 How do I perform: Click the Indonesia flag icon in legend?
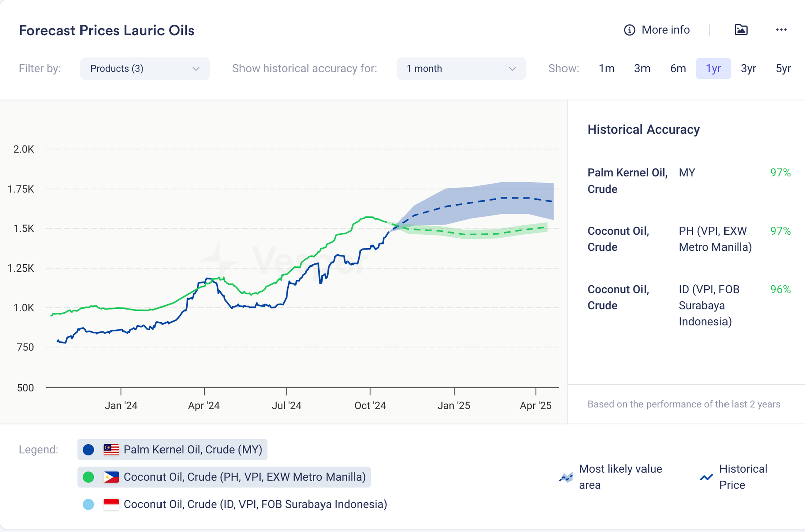[x=111, y=504]
